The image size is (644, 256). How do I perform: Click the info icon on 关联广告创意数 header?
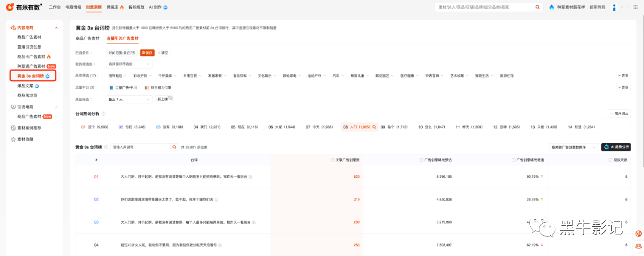(x=333, y=160)
